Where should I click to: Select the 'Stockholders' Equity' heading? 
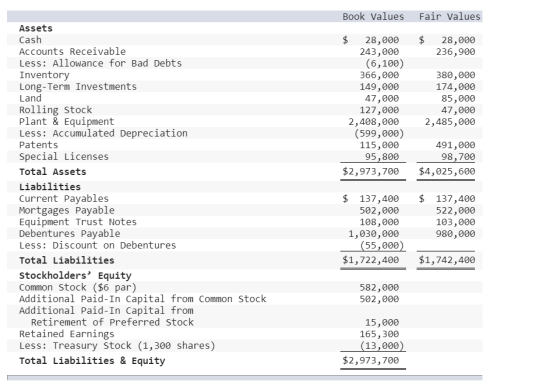click(75, 276)
